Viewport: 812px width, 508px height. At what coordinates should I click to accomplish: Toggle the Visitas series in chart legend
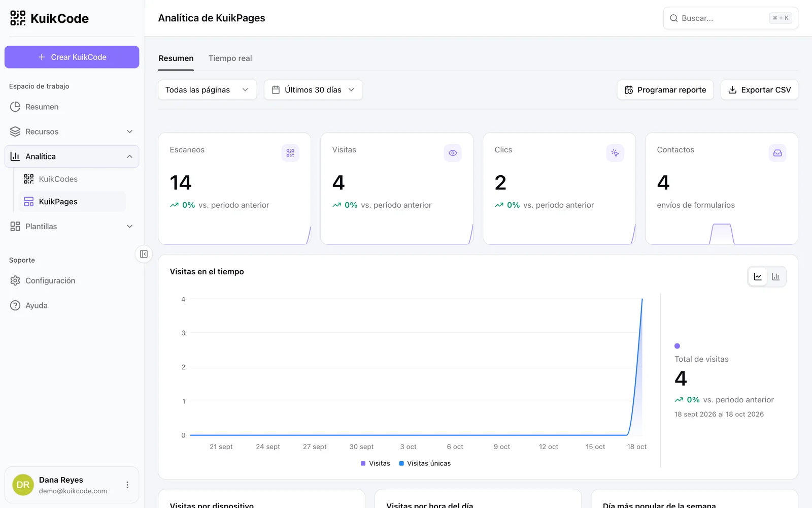(376, 463)
